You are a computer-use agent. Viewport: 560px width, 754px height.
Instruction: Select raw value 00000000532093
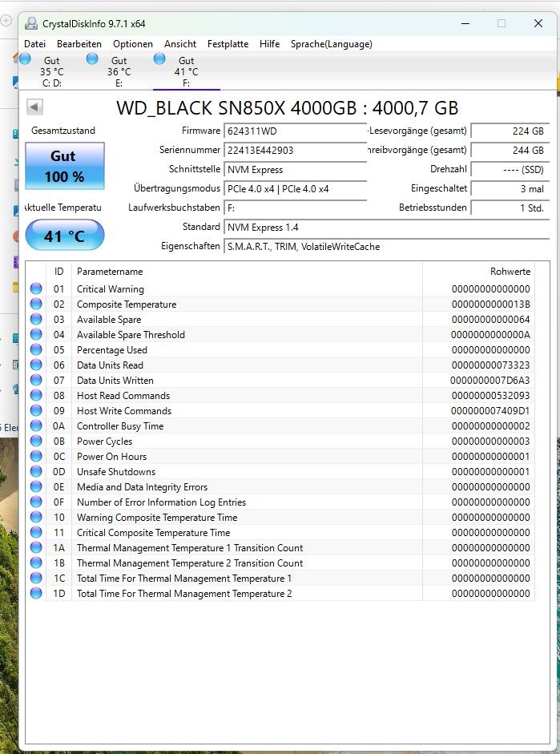point(491,396)
